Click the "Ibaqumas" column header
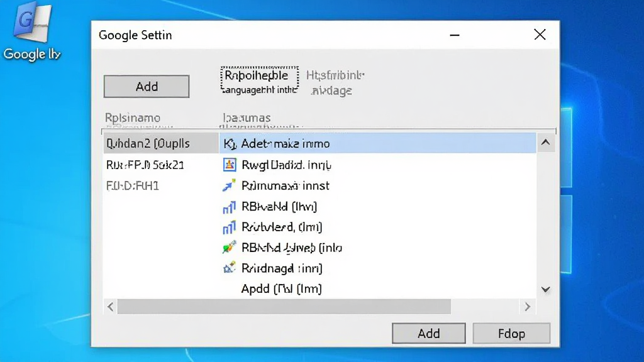Viewport: 644px width, 362px height. [x=247, y=118]
